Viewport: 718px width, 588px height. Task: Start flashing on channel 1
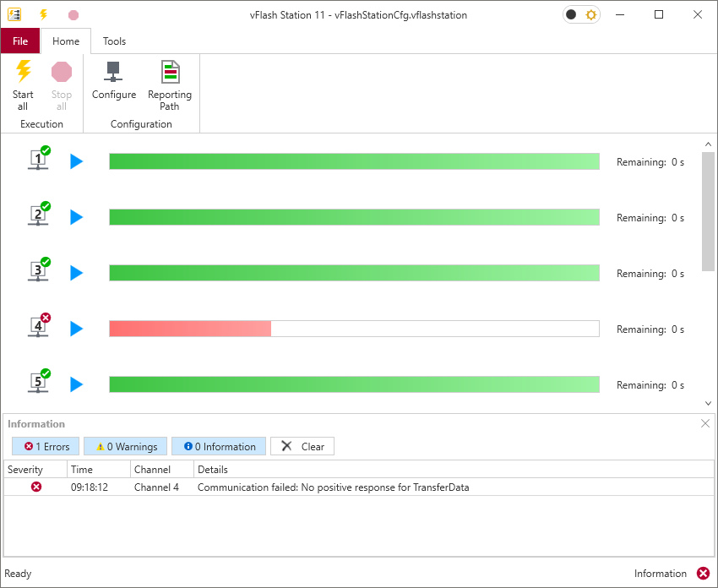(77, 161)
